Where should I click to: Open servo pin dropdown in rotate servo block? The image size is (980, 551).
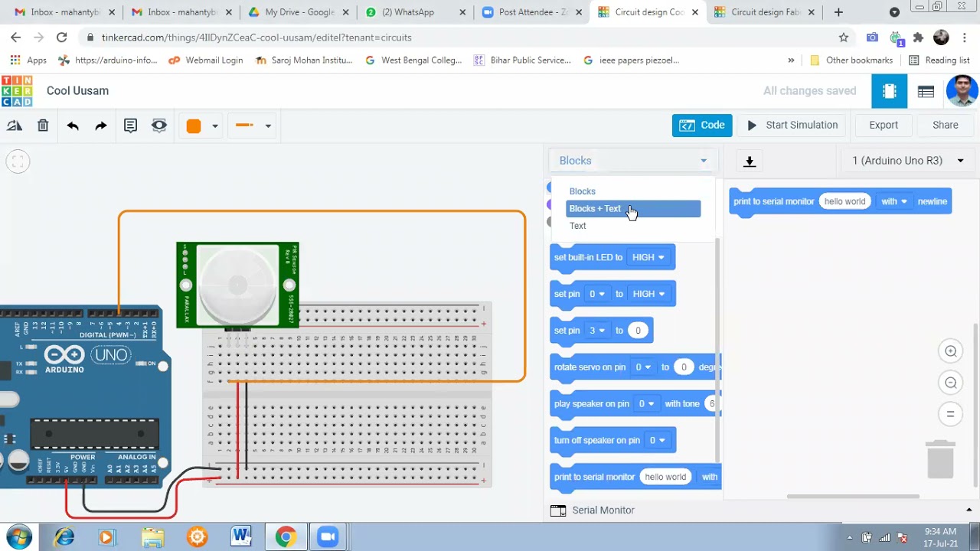coord(642,367)
